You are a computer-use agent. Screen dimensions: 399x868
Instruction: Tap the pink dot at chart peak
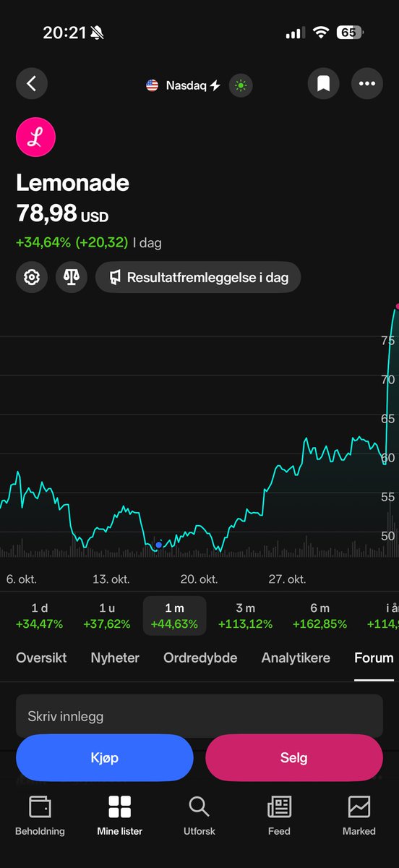coord(396,307)
